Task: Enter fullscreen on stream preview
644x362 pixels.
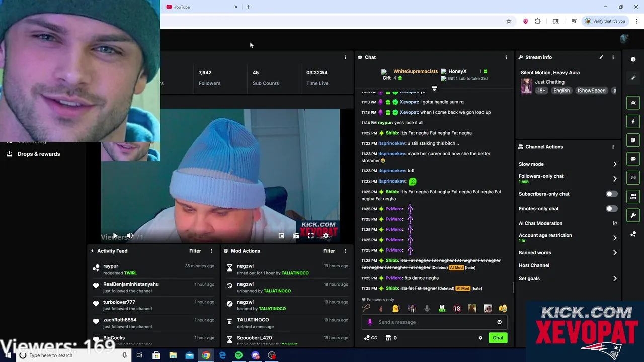Action: tap(311, 236)
